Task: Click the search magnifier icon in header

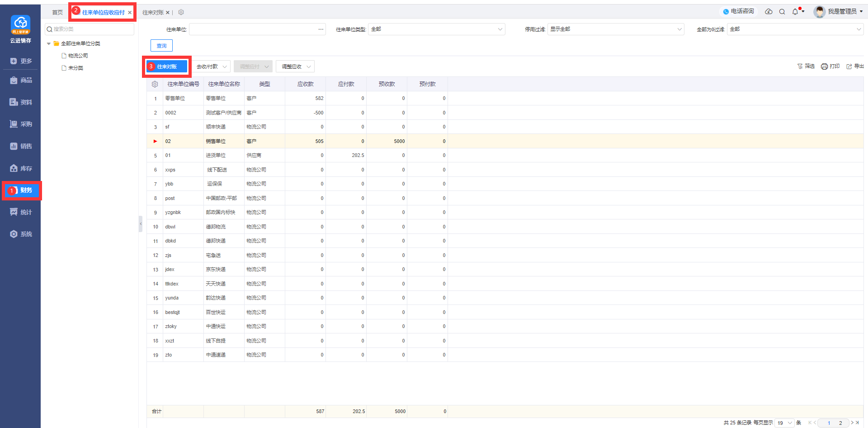Action: point(782,12)
